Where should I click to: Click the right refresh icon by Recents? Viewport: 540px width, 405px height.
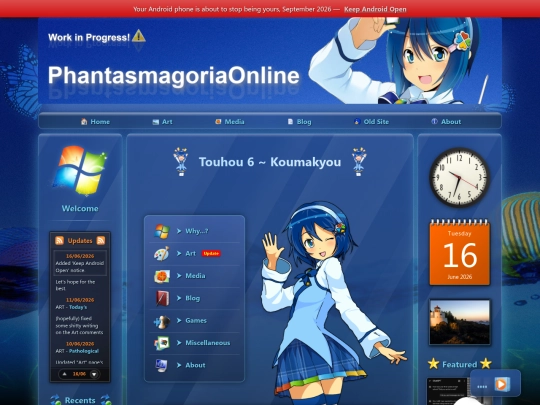coord(106,400)
